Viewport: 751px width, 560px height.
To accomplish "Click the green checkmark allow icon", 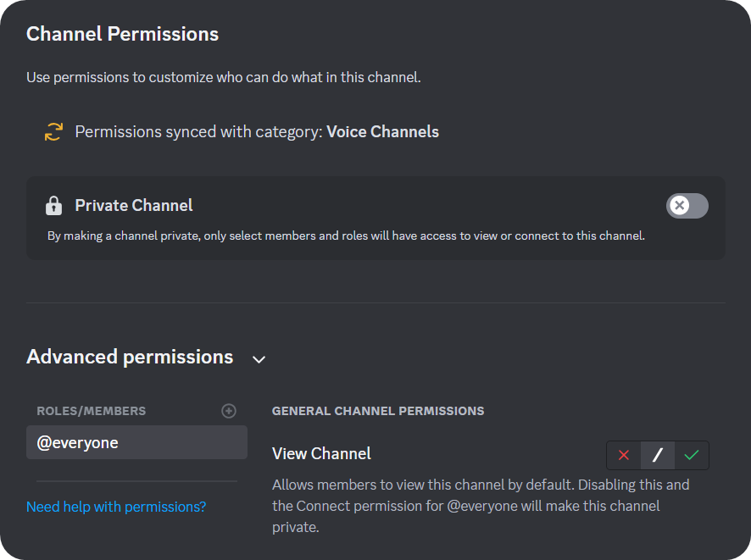I will tap(692, 455).
